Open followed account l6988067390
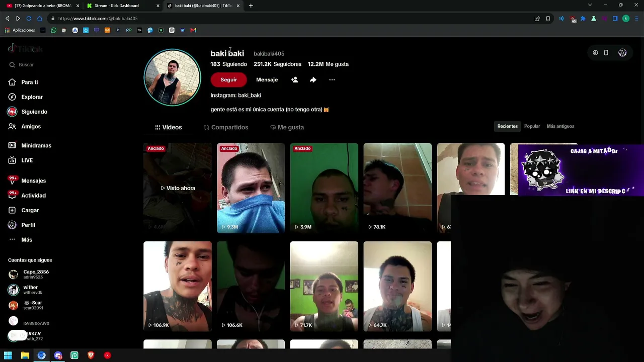The height and width of the screenshot is (362, 644). coord(29,323)
